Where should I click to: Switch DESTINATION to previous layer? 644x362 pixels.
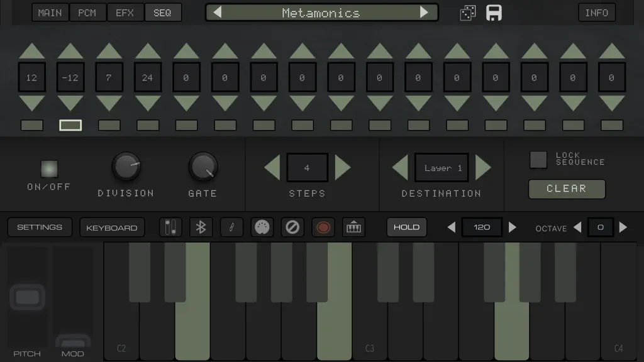(400, 167)
